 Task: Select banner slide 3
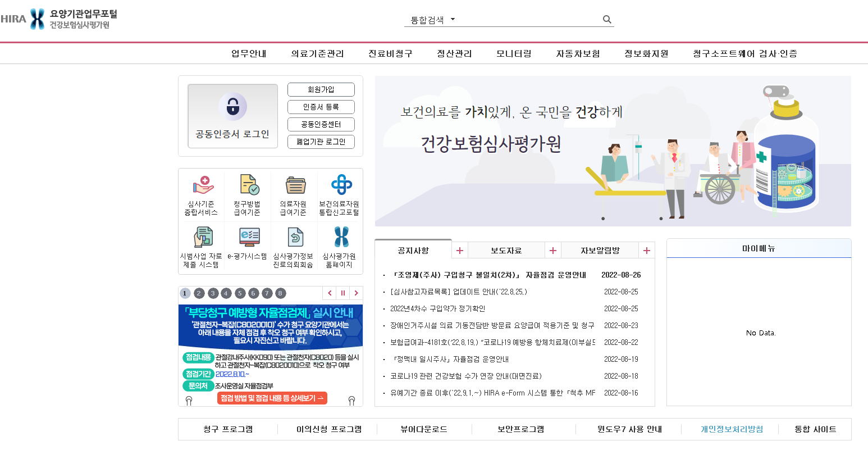pyautogui.click(x=213, y=293)
